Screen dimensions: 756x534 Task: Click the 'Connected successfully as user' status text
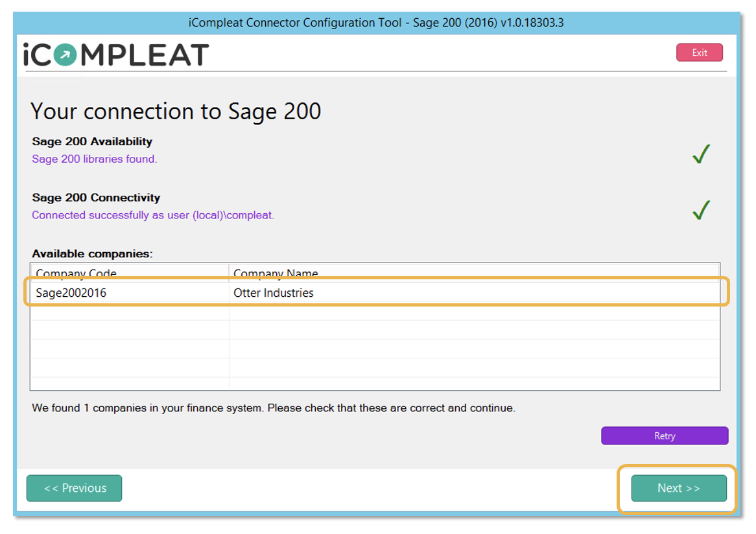(x=153, y=215)
